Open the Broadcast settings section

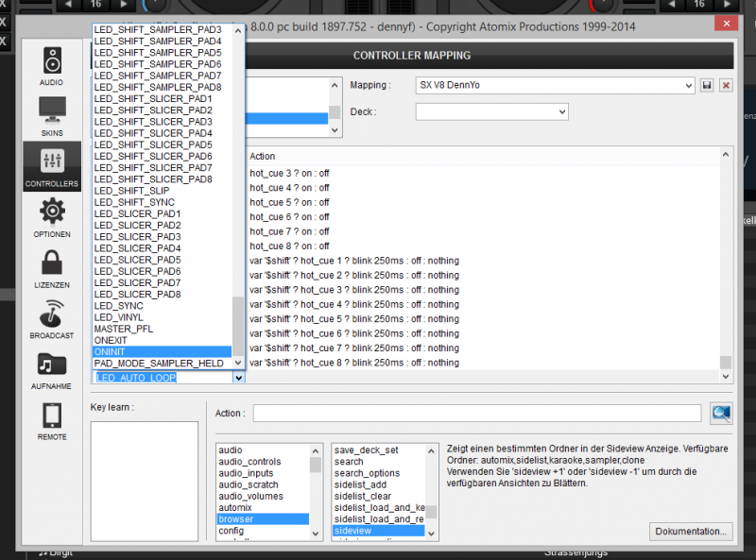52,319
